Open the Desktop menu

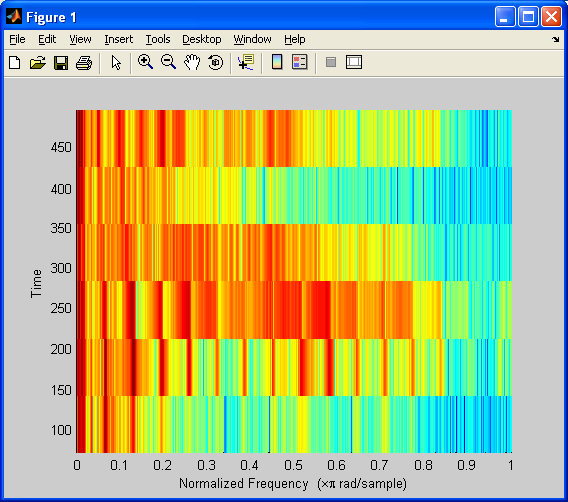(x=202, y=39)
